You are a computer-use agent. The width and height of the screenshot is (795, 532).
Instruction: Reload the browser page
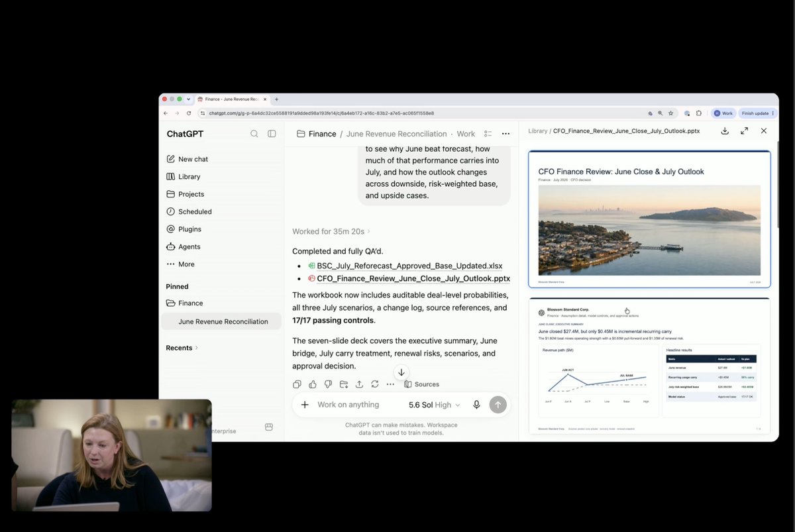[189, 113]
